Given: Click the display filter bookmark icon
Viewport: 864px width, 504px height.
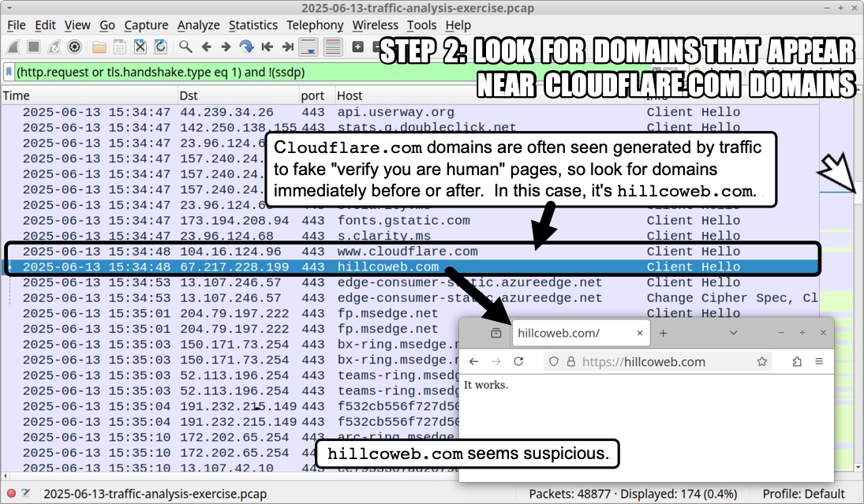Looking at the screenshot, I should 9,72.
